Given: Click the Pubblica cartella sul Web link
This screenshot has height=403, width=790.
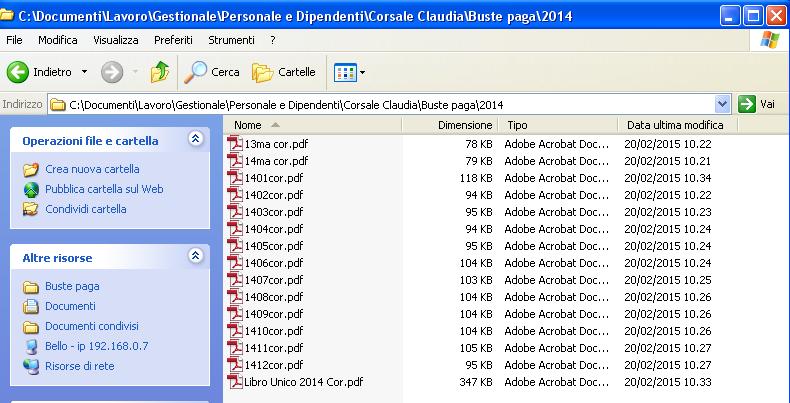Looking at the screenshot, I should 104,189.
